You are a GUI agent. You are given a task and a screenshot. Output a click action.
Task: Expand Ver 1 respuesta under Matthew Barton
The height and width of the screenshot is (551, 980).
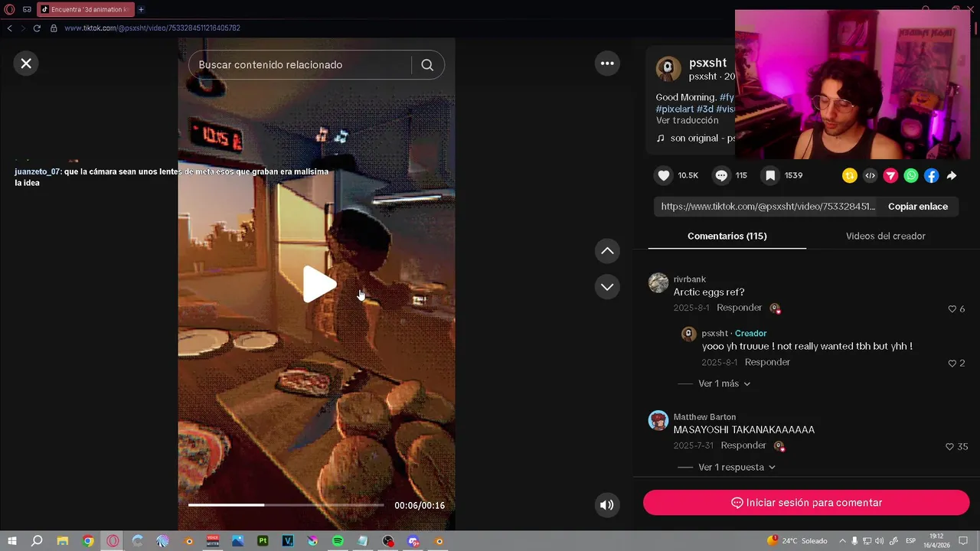click(737, 467)
